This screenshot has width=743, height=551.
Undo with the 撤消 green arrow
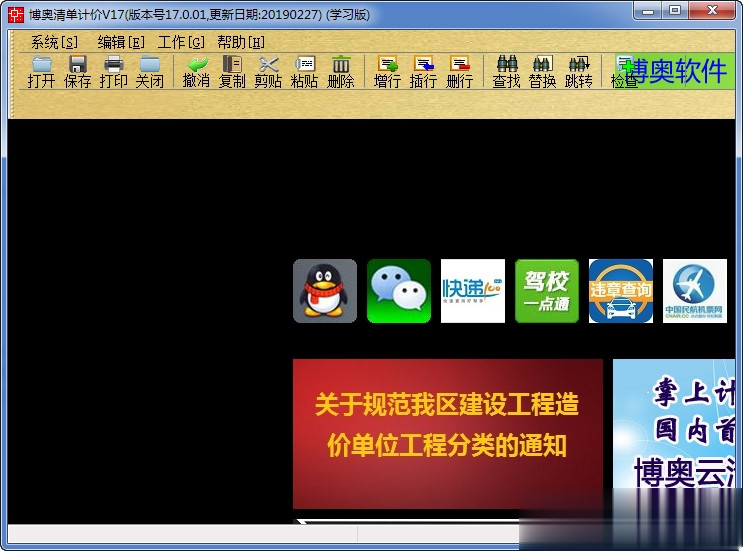pos(196,72)
